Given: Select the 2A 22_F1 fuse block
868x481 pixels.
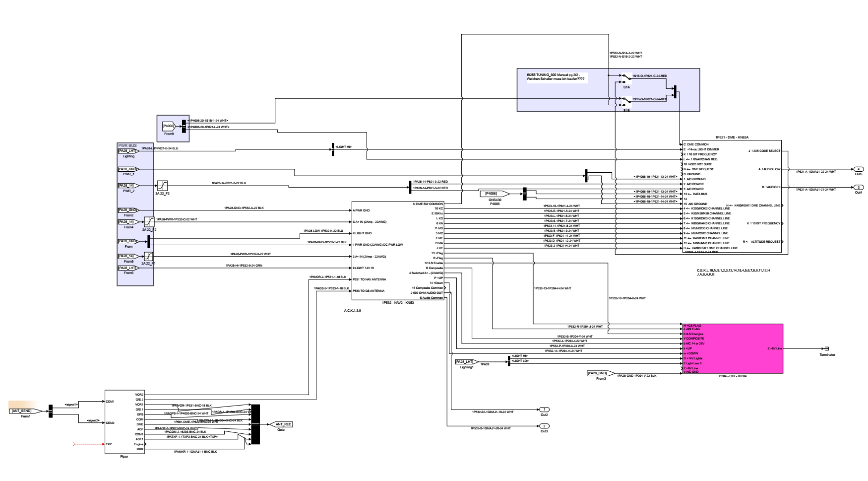Looking at the screenshot, I should (149, 256).
